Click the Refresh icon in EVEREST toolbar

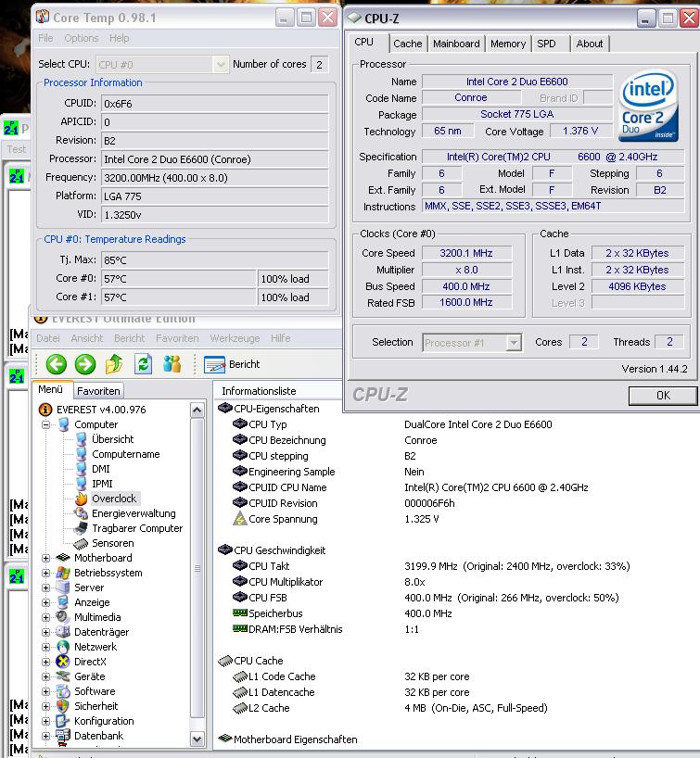(x=143, y=364)
